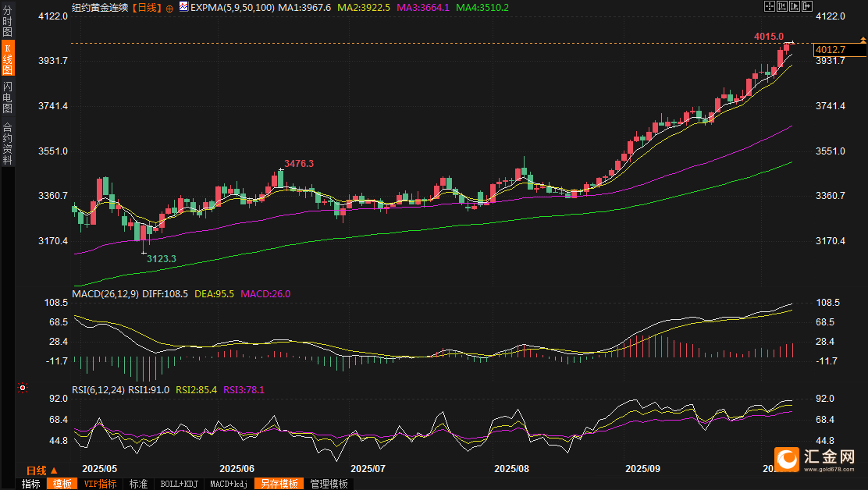Click the orange circle-plus icon beside 日线

pyautogui.click(x=169, y=7)
